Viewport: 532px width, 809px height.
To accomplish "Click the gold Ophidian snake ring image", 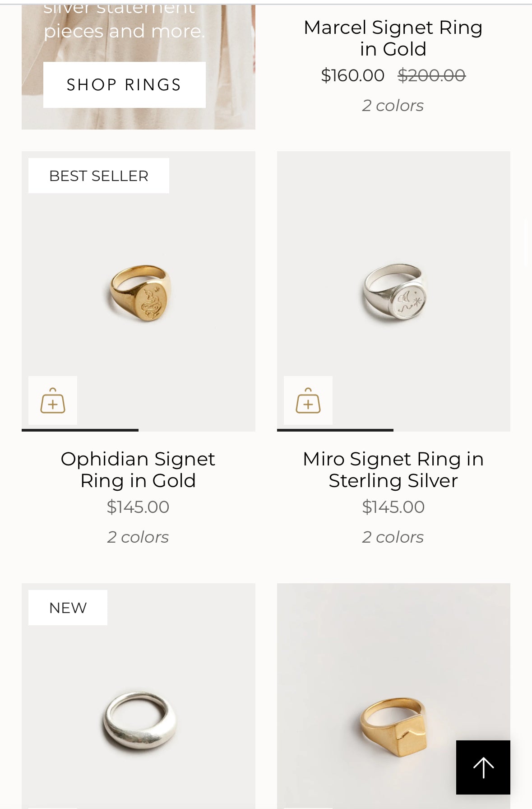I will coord(140,293).
